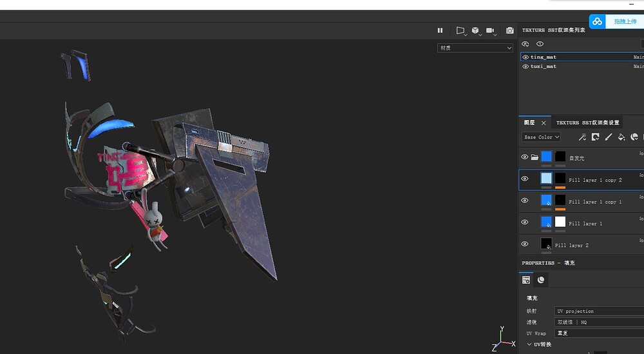
Task: Click the PROPERTIES - 填充 panel title
Action: [548, 262]
